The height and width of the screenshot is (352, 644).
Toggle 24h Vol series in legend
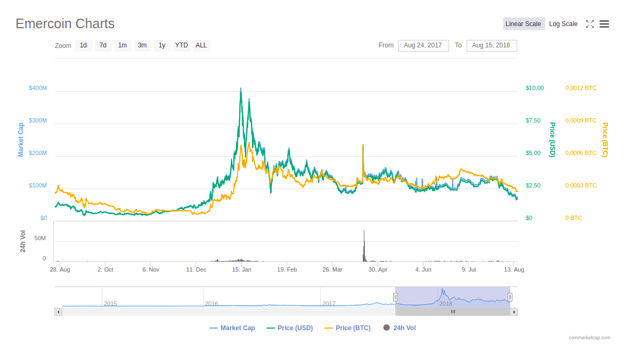point(400,328)
